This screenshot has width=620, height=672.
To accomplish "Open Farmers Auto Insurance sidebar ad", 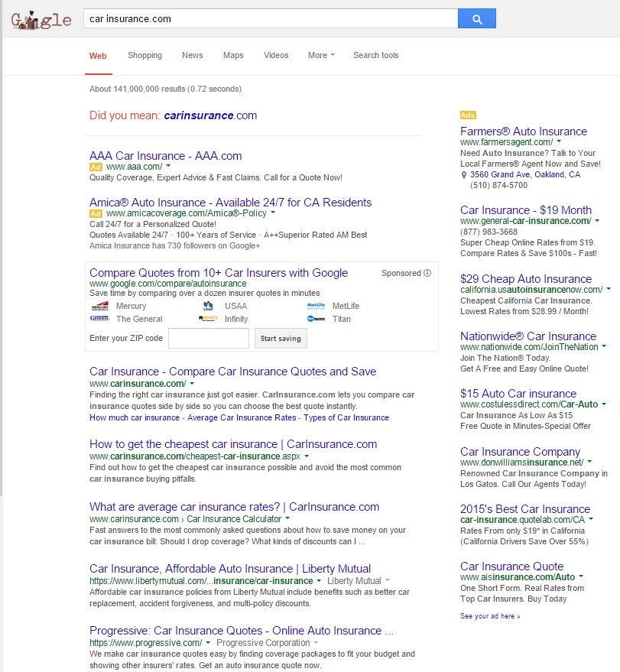I will 524,131.
